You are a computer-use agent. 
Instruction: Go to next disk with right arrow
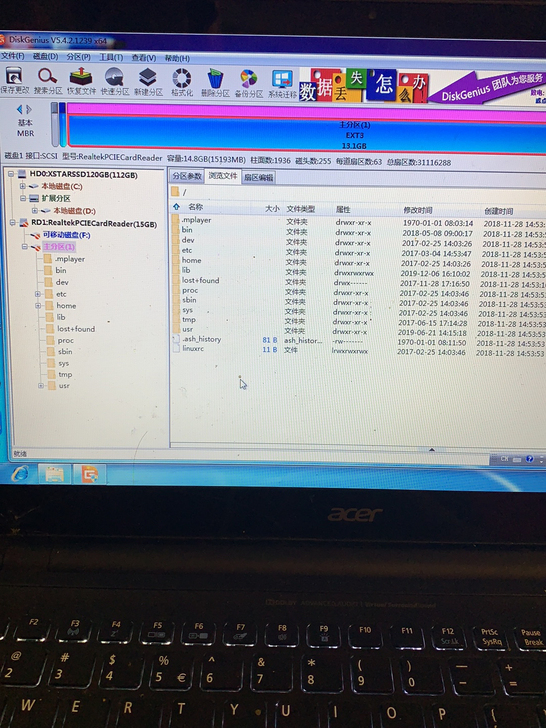point(29,110)
